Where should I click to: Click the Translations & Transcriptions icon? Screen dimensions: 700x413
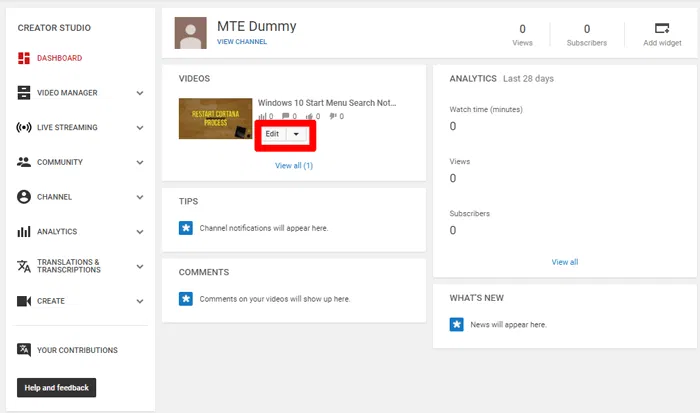pyautogui.click(x=24, y=266)
